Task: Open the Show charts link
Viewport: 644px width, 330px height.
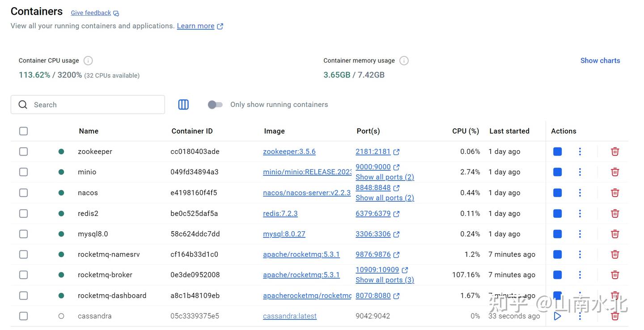Action: click(x=600, y=60)
